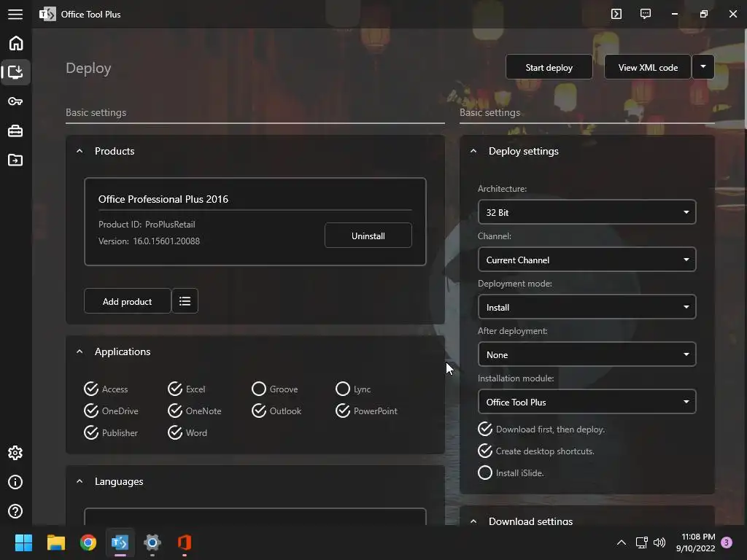This screenshot has height=560, width=747.
Task: Click the ProPlusRetail product ID text
Action: [170, 225]
